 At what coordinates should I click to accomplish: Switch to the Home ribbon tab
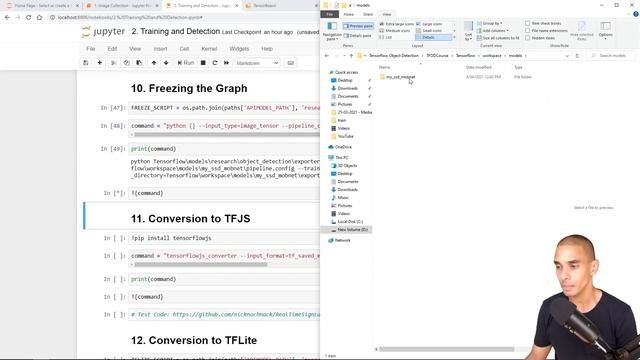click(x=349, y=14)
